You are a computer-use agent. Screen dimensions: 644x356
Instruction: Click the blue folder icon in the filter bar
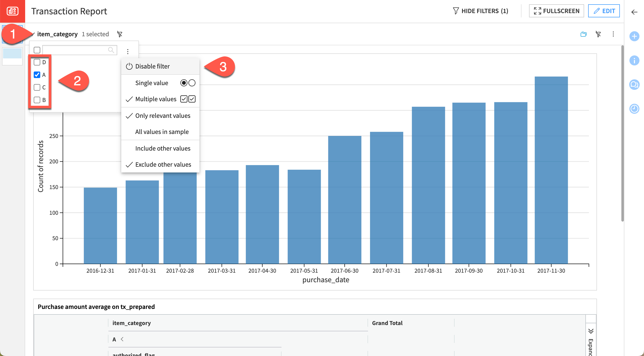coord(583,34)
